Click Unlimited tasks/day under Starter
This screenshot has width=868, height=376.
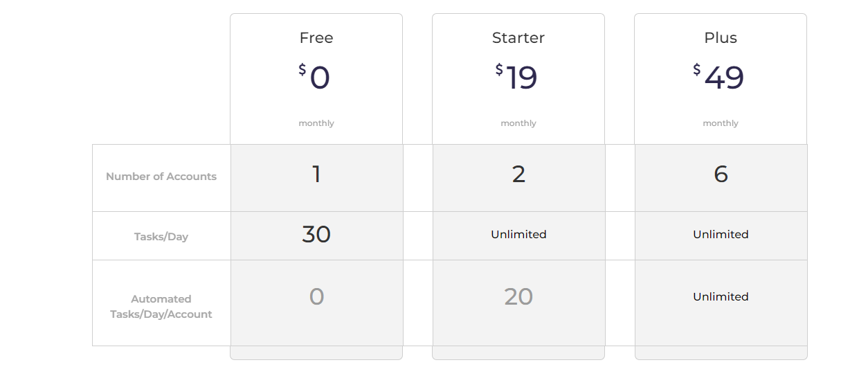518,235
